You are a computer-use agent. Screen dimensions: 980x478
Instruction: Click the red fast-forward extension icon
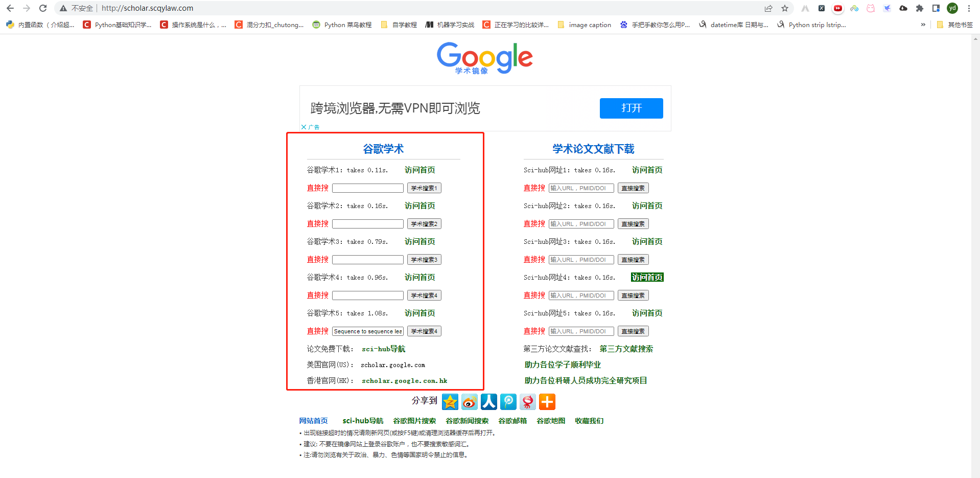coord(838,8)
